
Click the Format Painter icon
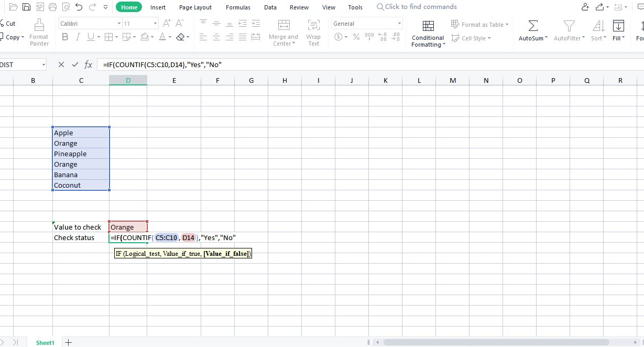(39, 31)
